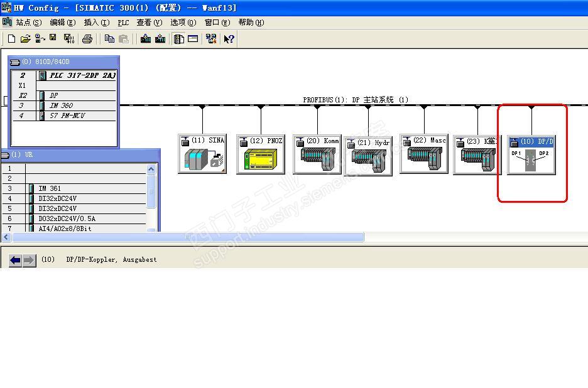Click the PLC 317-2DP module icon
The height and width of the screenshot is (388, 588).
43,75
